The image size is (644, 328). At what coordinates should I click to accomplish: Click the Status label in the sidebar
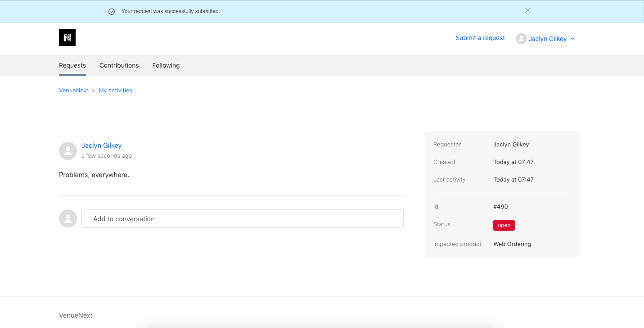click(x=442, y=224)
